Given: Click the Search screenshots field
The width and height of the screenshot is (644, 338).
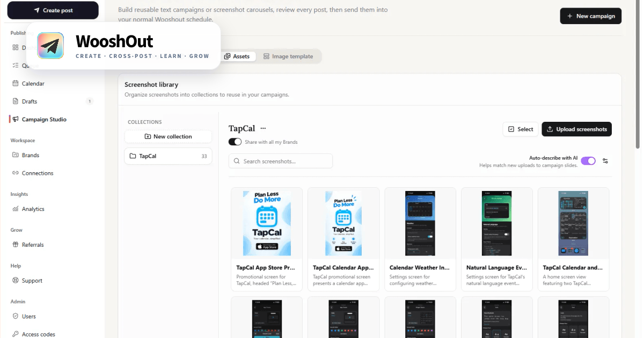Looking at the screenshot, I should tap(281, 161).
